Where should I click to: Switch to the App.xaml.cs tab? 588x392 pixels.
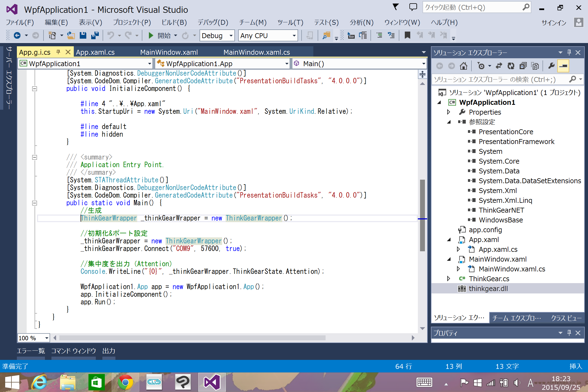[95, 52]
